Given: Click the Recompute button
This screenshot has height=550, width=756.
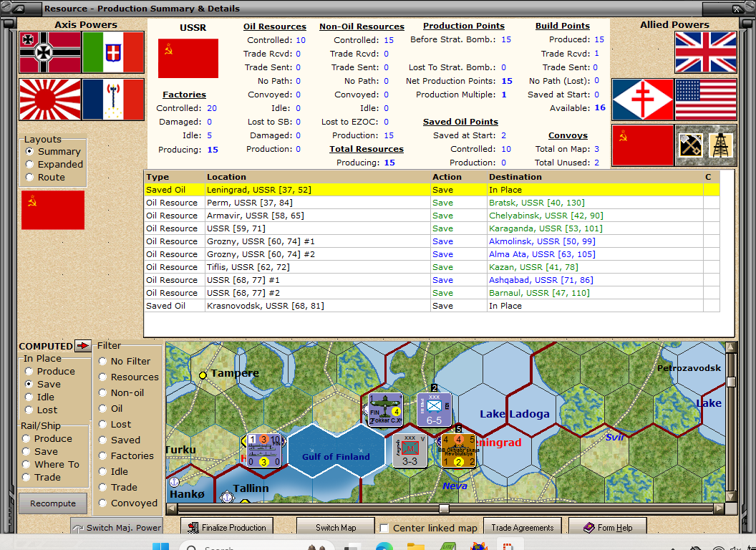Looking at the screenshot, I should (53, 503).
